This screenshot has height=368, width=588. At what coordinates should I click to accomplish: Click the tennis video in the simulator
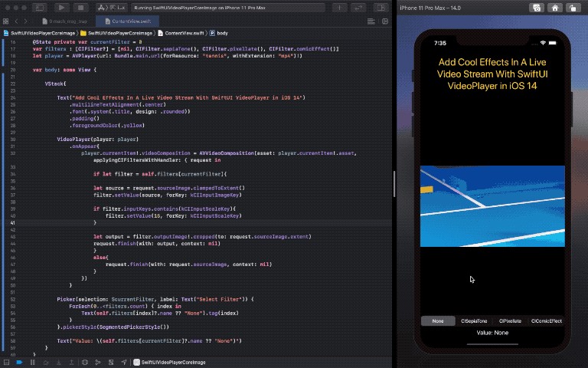tap(492, 206)
